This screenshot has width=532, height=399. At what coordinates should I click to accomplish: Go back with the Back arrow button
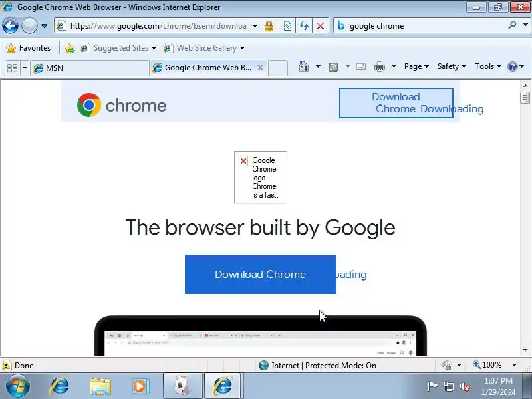(10, 26)
